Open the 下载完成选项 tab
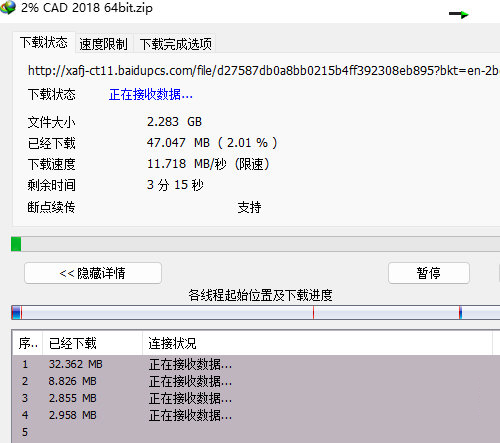 click(x=175, y=44)
